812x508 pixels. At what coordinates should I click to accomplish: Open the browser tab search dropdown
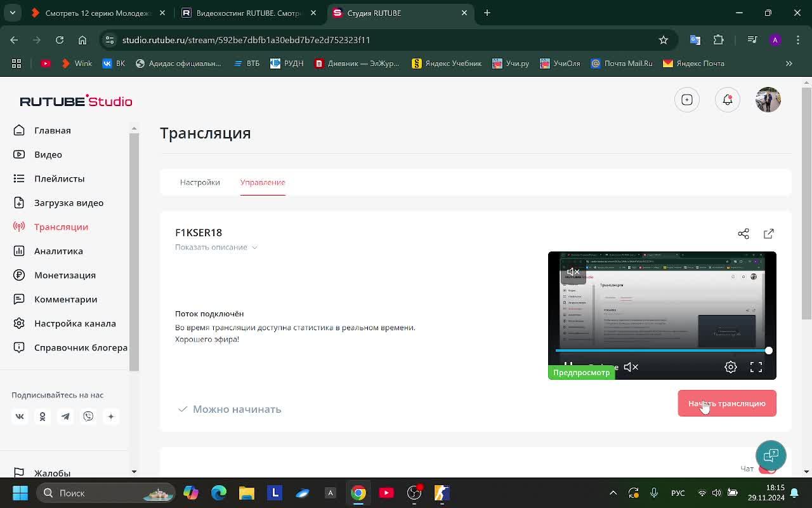pos(13,13)
